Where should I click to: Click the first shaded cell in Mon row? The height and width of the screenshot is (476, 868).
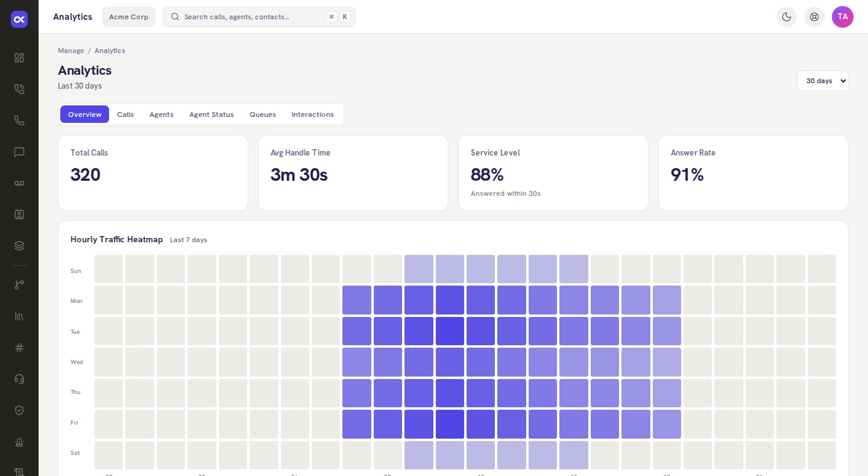[357, 300]
